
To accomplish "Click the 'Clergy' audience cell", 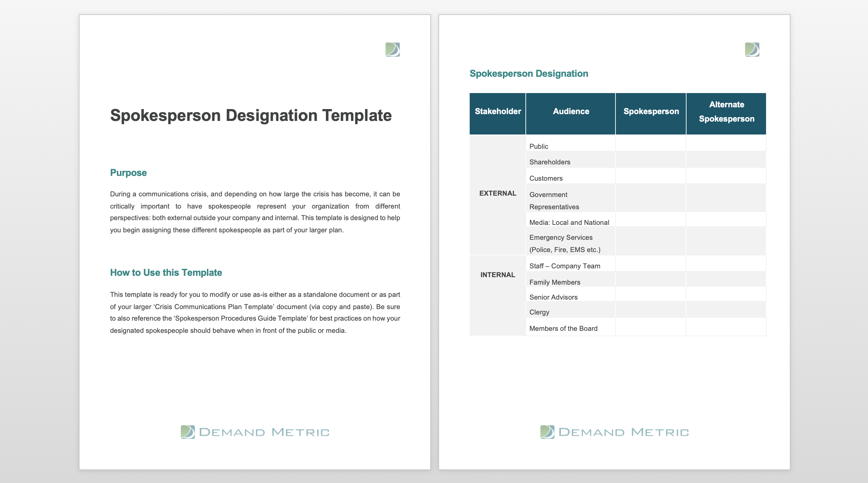I will point(571,309).
